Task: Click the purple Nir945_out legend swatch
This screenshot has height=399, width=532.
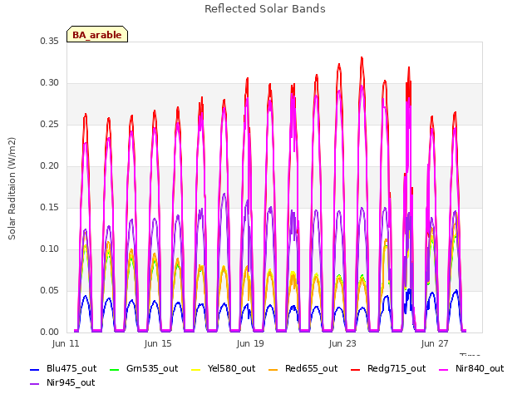Action: (35, 384)
